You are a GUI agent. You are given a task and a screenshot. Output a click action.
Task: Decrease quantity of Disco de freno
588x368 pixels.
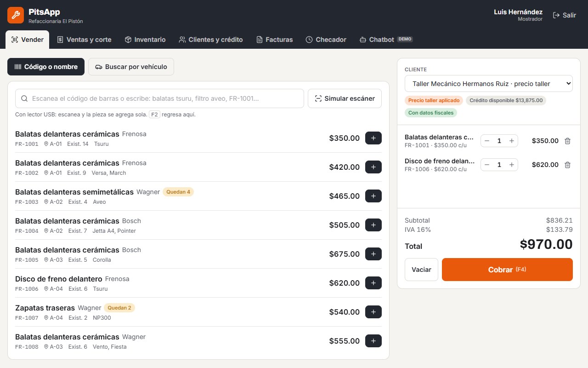click(487, 165)
